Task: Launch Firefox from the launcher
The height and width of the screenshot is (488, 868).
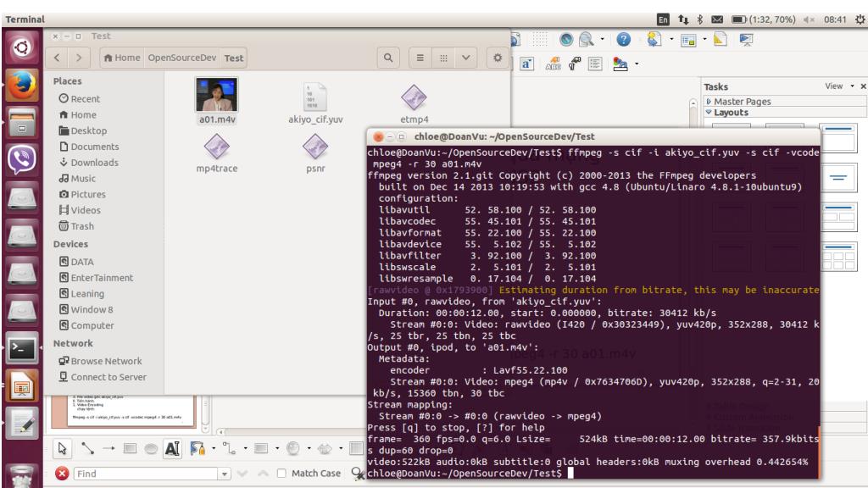Action: pos(22,86)
